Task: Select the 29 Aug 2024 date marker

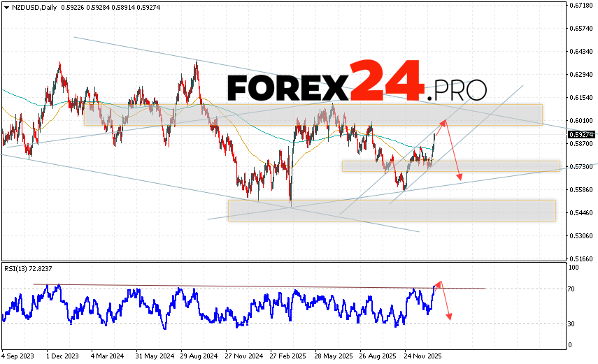Action: point(197,355)
